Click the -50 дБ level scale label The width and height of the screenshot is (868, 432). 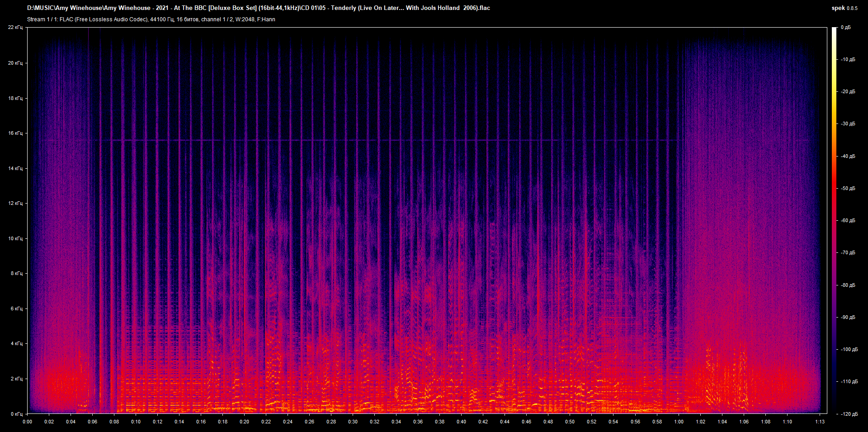[x=848, y=189]
